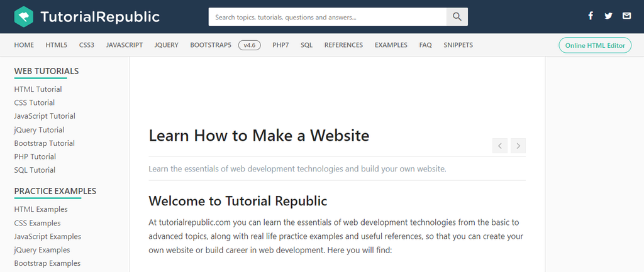Click the email envelope icon
Image resolution: width=644 pixels, height=272 pixels.
point(626,16)
